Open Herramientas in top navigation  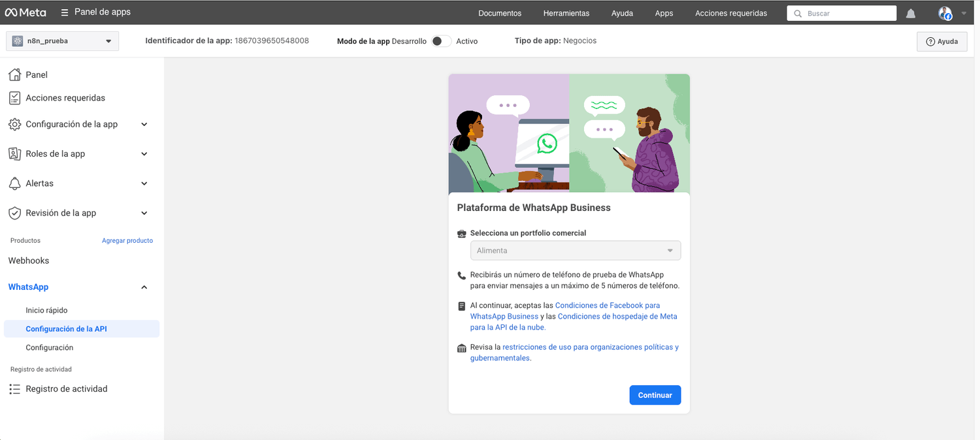click(566, 13)
